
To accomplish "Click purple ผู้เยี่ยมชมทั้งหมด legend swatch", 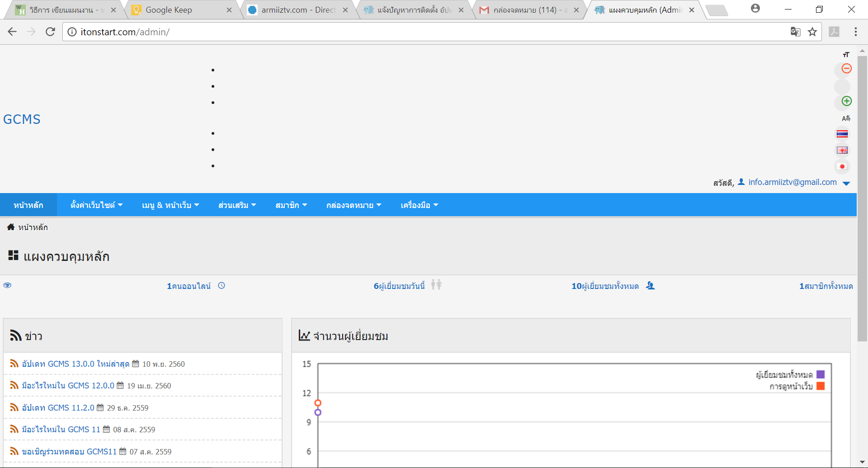I will click(821, 374).
